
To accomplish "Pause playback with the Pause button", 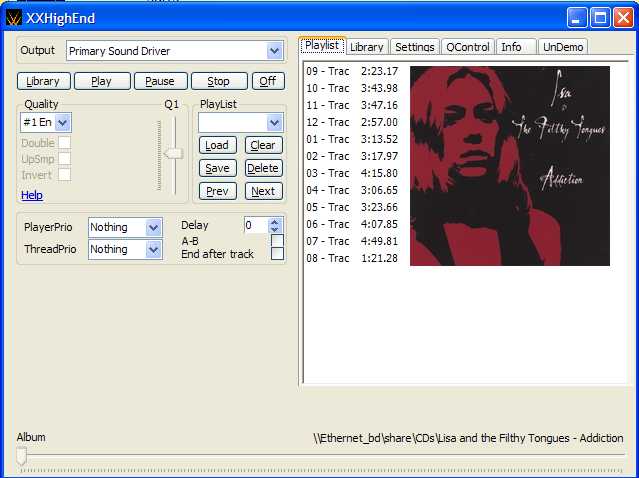I will [x=161, y=81].
